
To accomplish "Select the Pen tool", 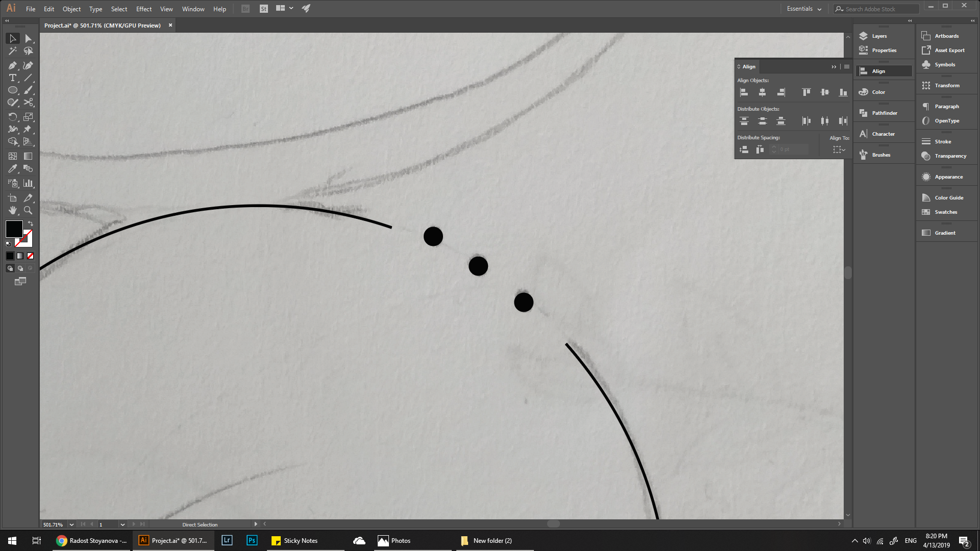I will 13,65.
